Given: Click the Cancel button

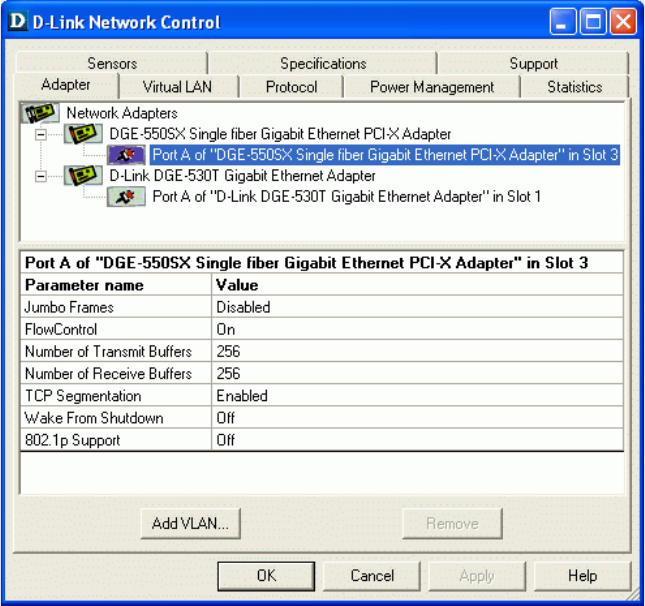Looking at the screenshot, I should coord(372,576).
